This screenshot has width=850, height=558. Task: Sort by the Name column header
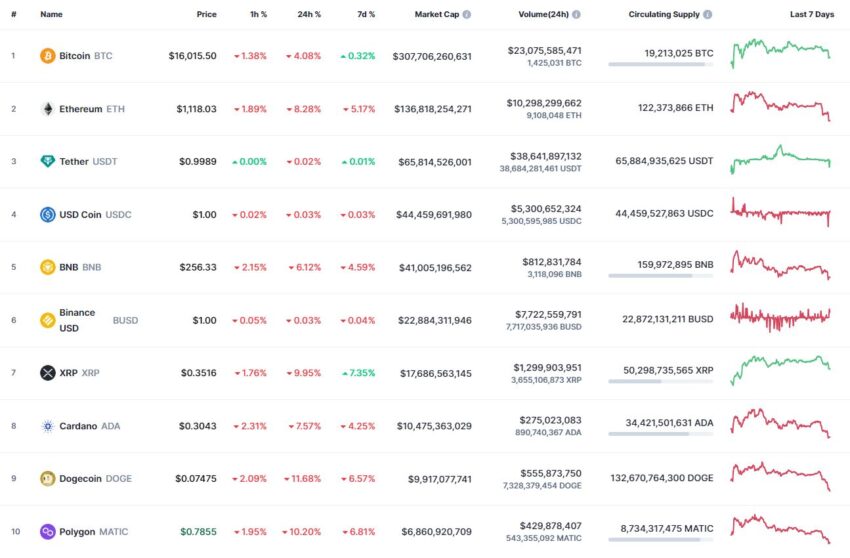pyautogui.click(x=51, y=15)
